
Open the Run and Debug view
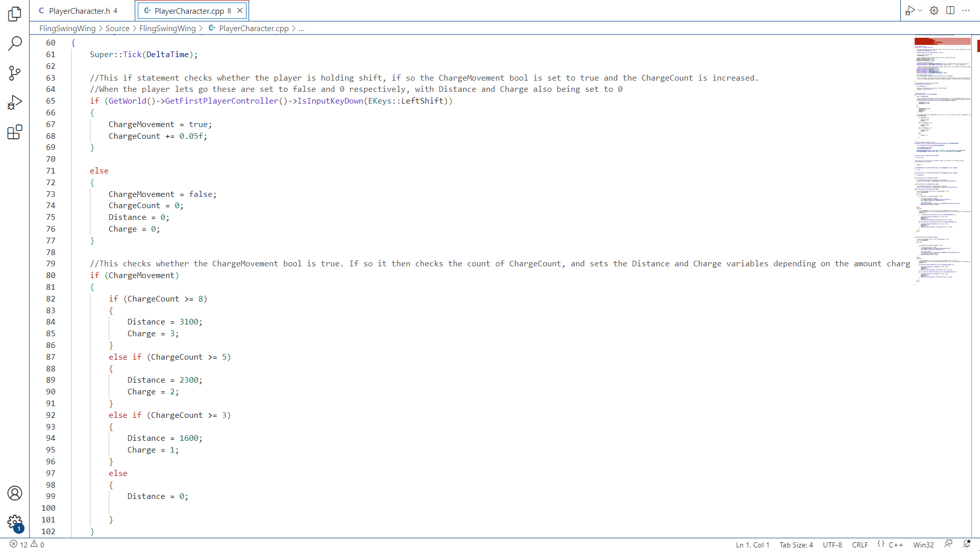tap(15, 103)
